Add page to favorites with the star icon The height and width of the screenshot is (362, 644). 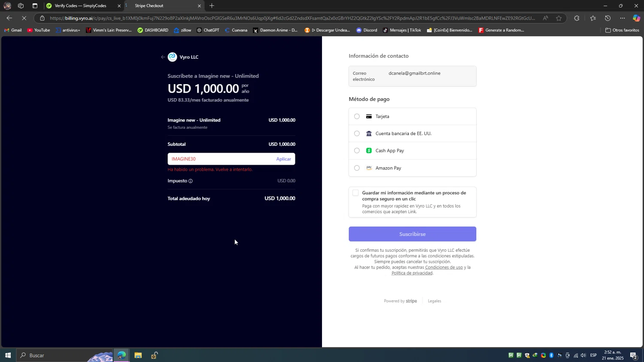point(559,18)
